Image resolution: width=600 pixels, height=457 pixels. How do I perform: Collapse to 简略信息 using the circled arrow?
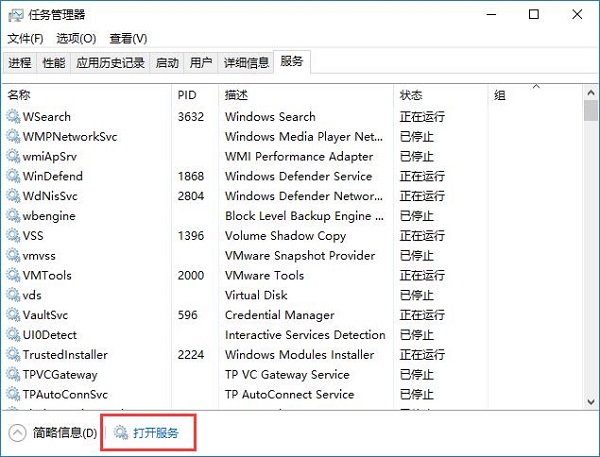[x=17, y=433]
